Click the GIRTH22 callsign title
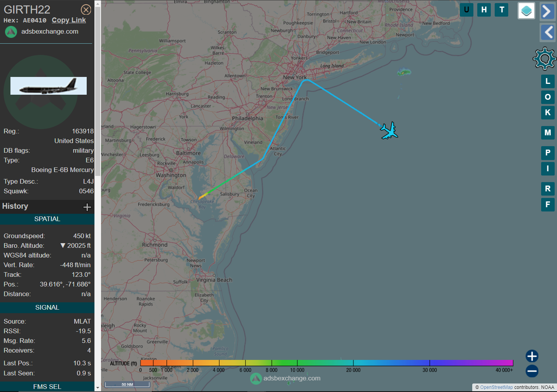This screenshot has width=557, height=392. [x=27, y=9]
